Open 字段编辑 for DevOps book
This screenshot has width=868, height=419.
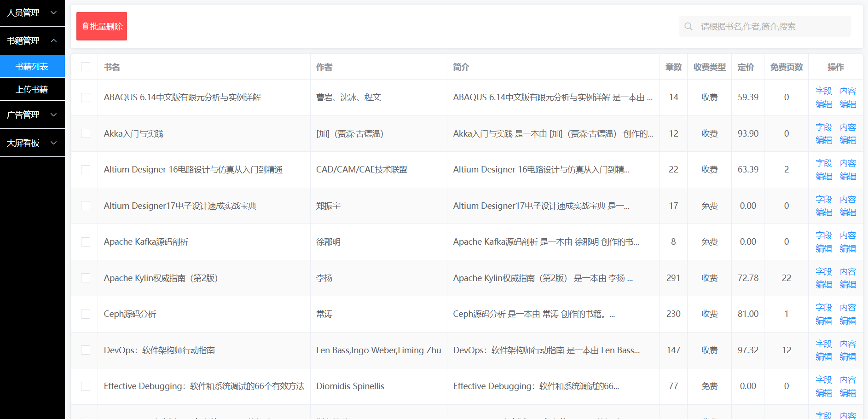tap(824, 350)
